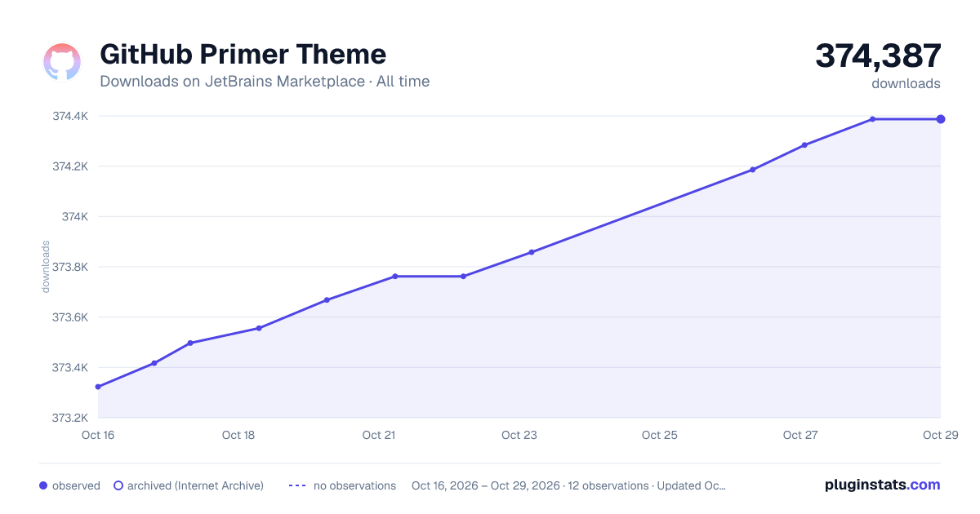980x514 pixels.
Task: Click the filled 'observed' legend dot
Action: [43, 485]
